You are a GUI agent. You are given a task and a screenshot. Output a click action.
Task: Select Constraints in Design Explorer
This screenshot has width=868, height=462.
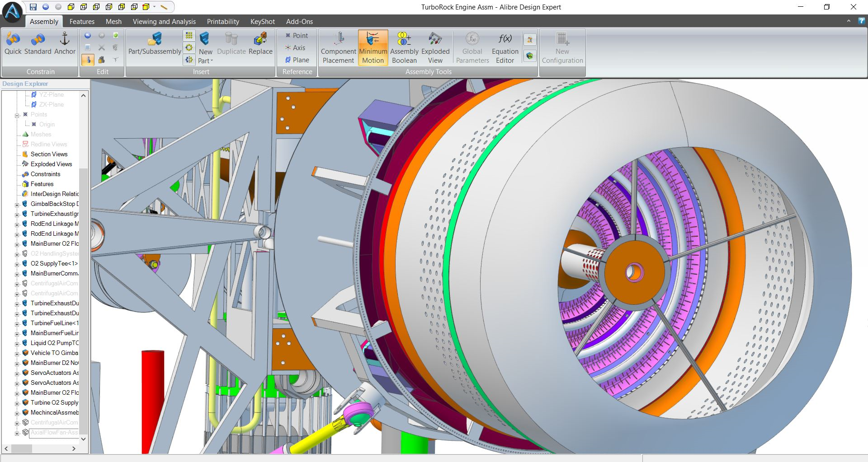pyautogui.click(x=45, y=174)
